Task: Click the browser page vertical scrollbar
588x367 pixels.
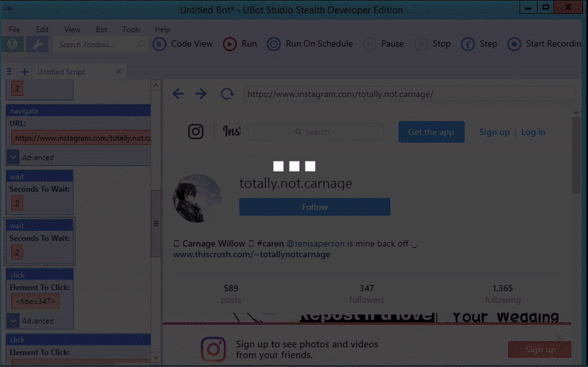Action: pos(576,154)
